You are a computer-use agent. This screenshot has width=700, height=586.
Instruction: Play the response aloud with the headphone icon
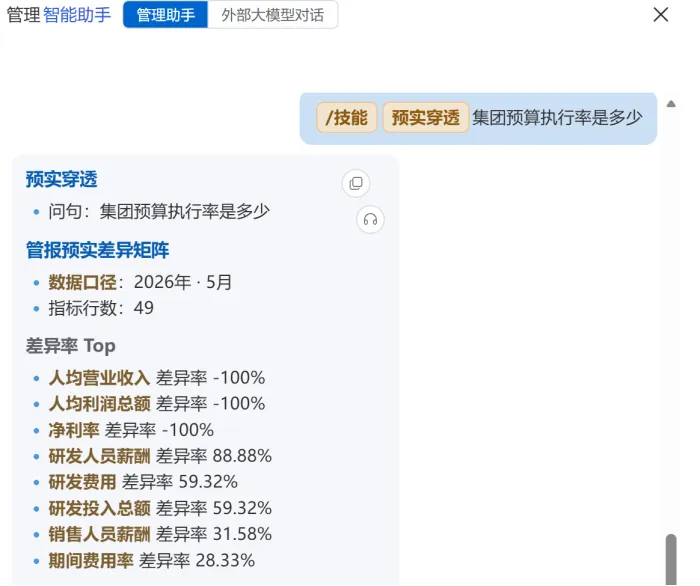click(370, 220)
